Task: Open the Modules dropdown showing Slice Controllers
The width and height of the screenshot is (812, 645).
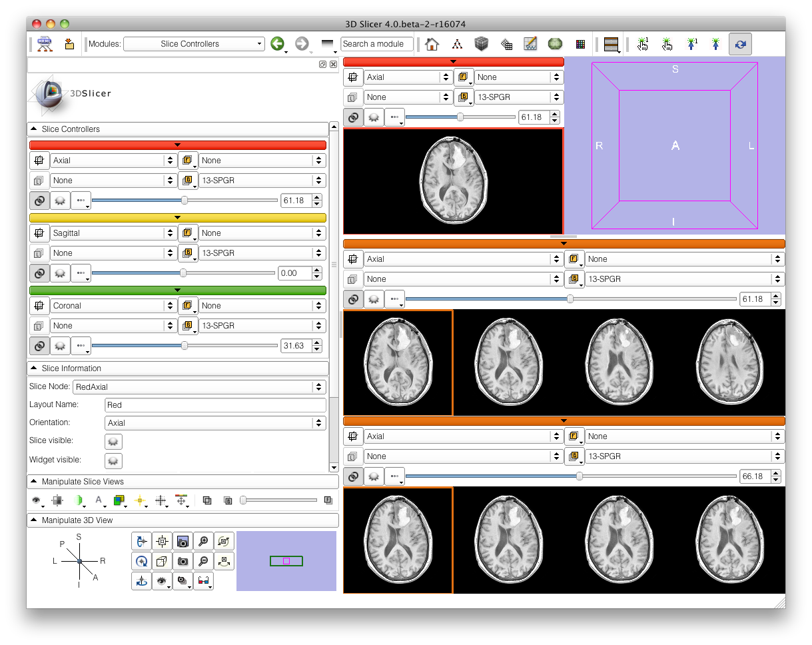Action: 194,44
